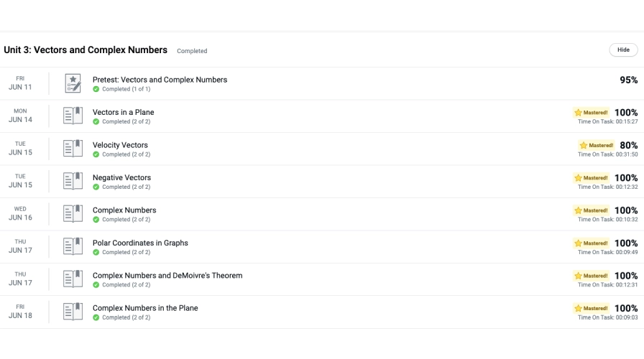The width and height of the screenshot is (644, 359).
Task: Click the Complex Numbers lesson book icon
Action: pyautogui.click(x=73, y=214)
